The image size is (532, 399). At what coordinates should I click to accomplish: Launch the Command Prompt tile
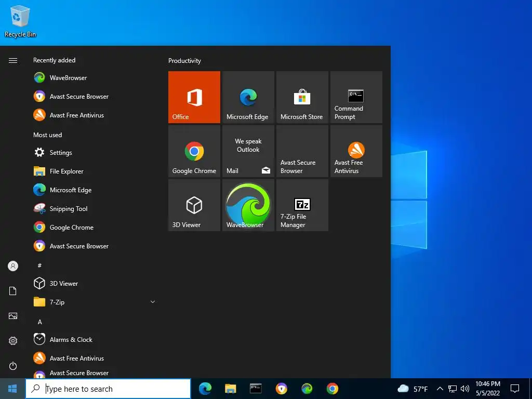[x=356, y=97]
